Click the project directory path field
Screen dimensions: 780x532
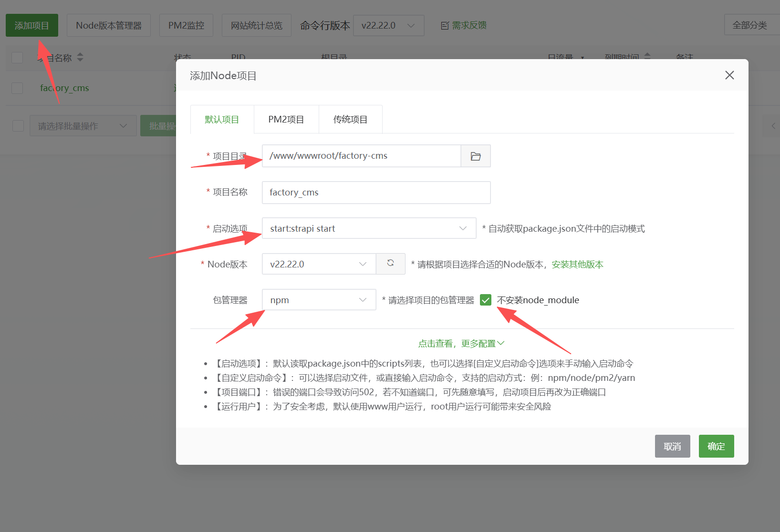point(361,156)
